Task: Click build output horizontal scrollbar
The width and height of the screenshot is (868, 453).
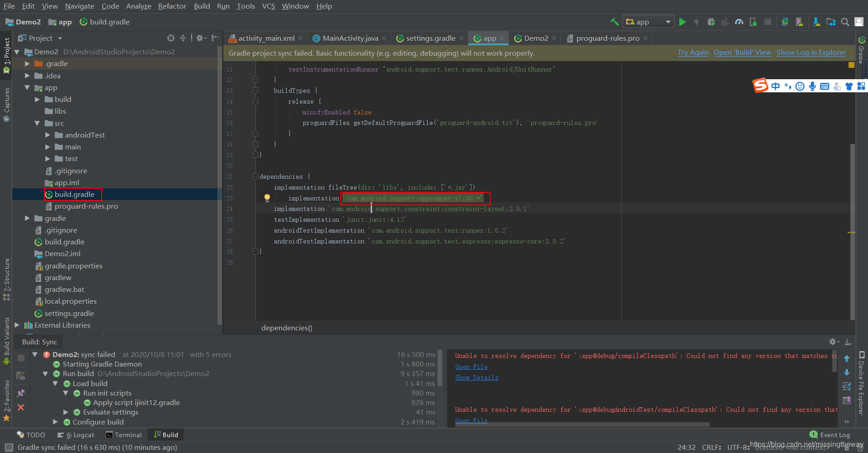Action: point(582,424)
